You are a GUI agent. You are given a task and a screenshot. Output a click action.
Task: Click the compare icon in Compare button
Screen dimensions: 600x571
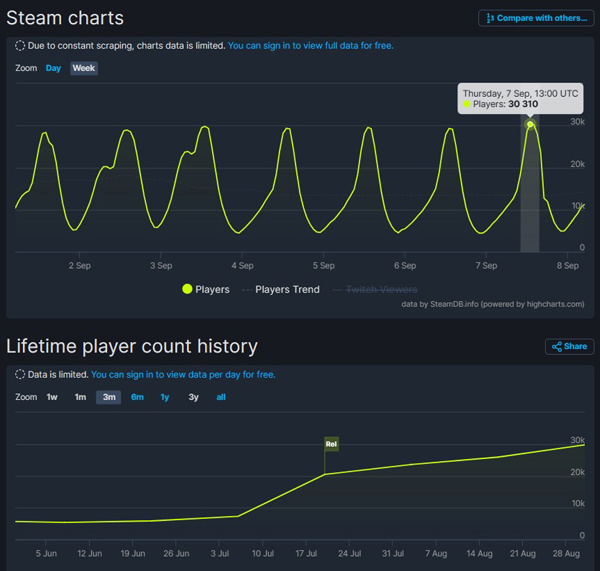coord(490,18)
